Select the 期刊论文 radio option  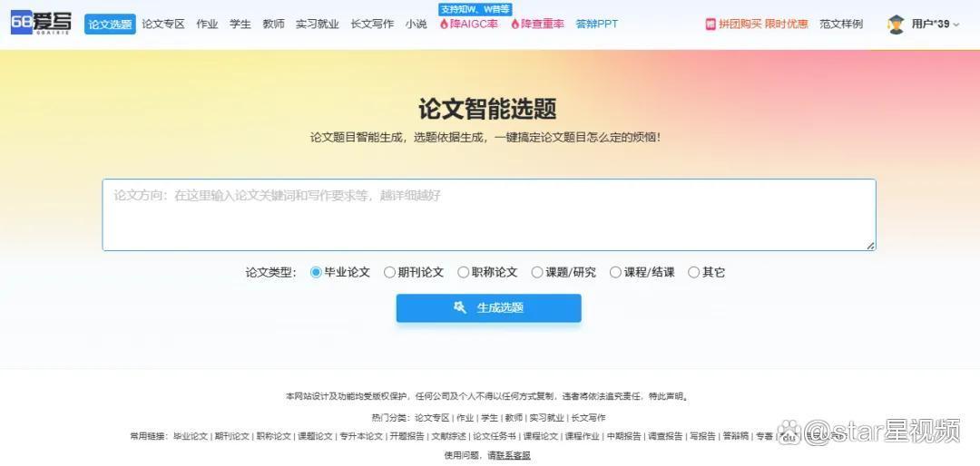389,272
